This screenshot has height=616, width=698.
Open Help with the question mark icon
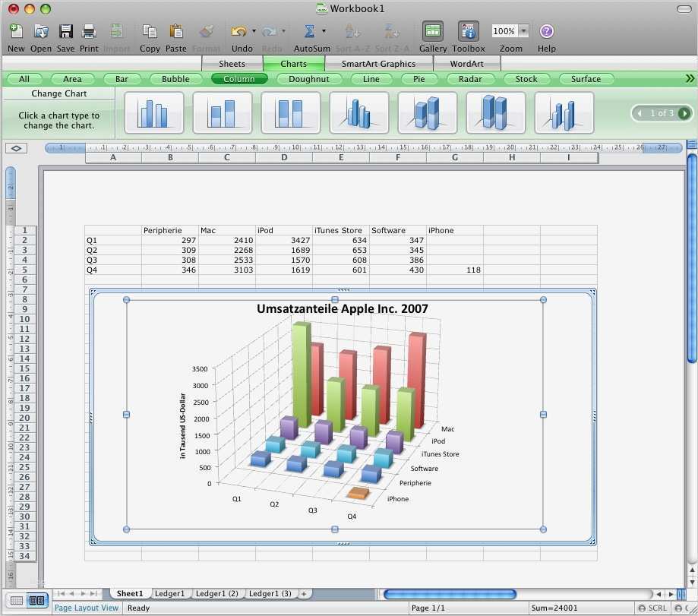[546, 31]
